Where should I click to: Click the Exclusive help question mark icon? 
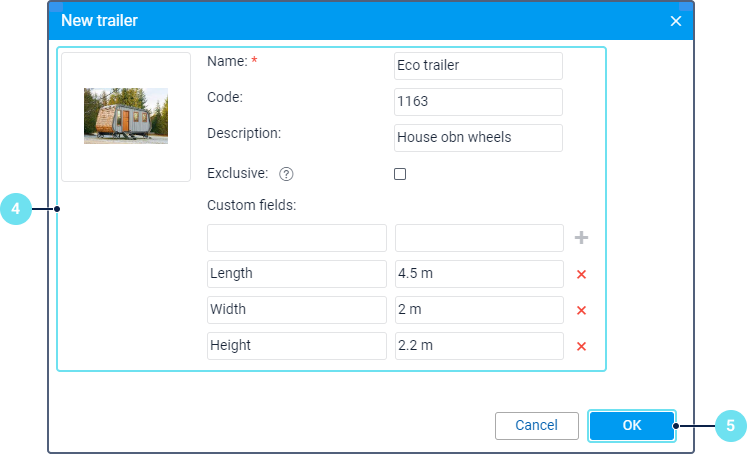[x=286, y=174]
